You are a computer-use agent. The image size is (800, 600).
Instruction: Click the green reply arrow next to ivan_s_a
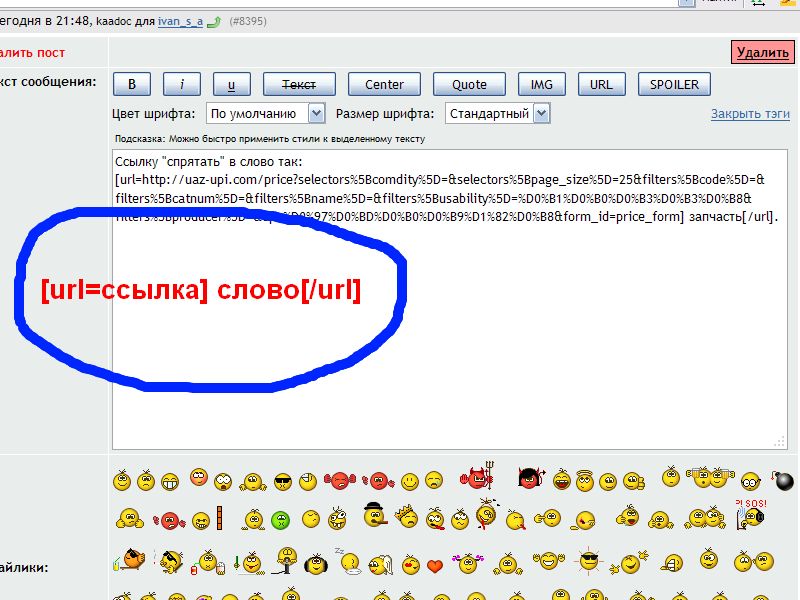(213, 20)
